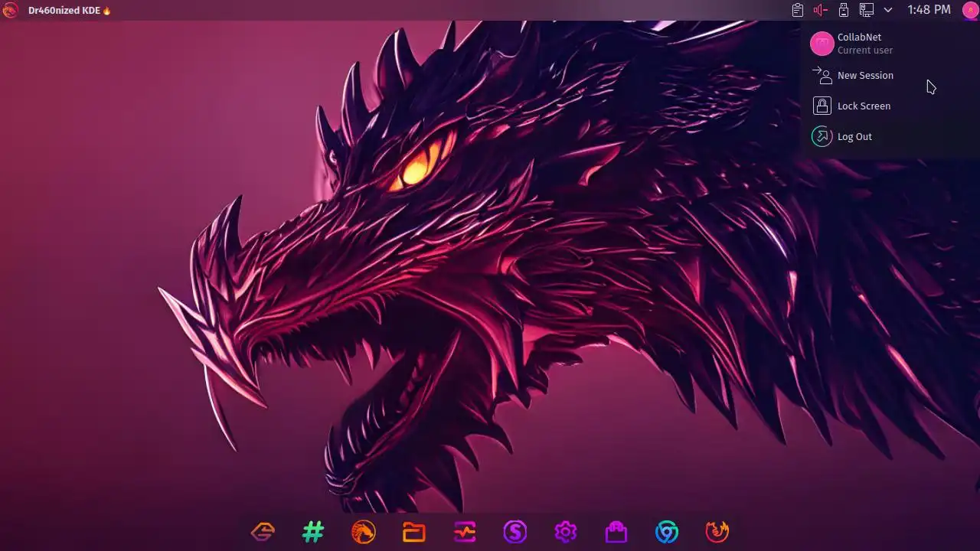Open the wired network connections tray icon
This screenshot has height=551, width=980.
pyautogui.click(x=867, y=10)
